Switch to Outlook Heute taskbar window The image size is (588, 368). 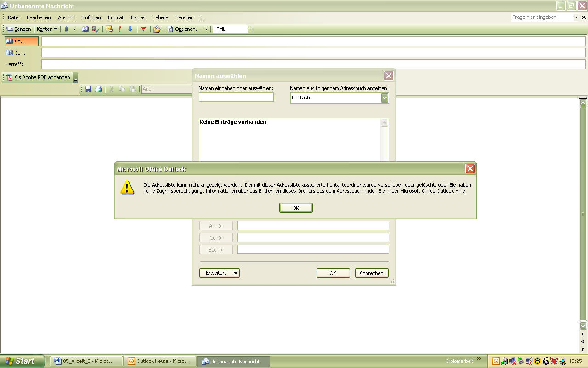click(x=160, y=361)
